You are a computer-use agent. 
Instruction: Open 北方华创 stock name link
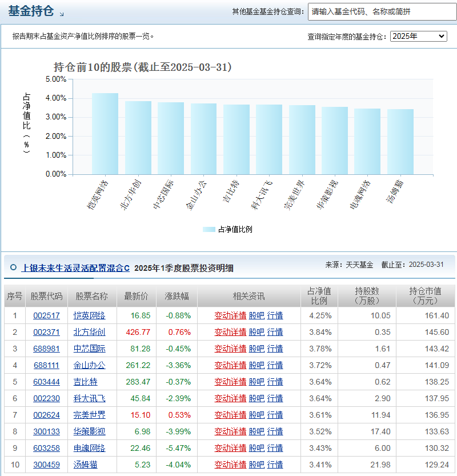click(89, 332)
